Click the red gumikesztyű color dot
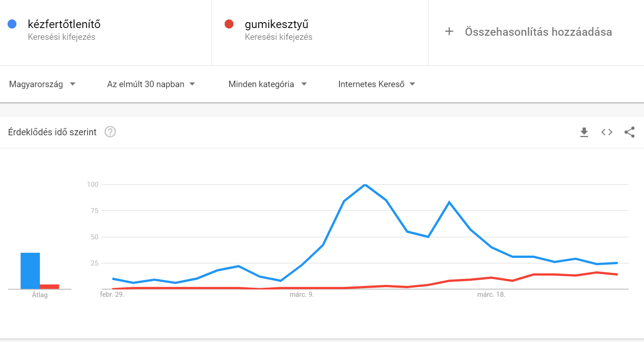Image resolution: width=644 pixels, height=342 pixels. [x=229, y=24]
